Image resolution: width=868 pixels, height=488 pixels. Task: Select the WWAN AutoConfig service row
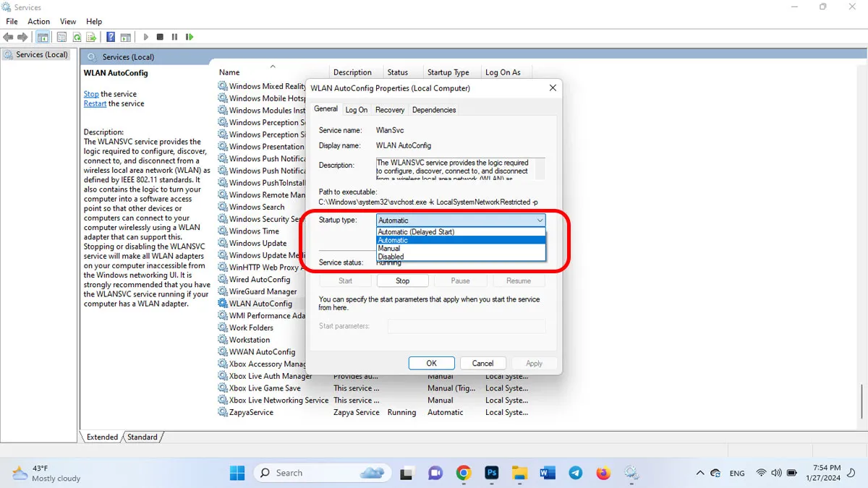point(261,352)
